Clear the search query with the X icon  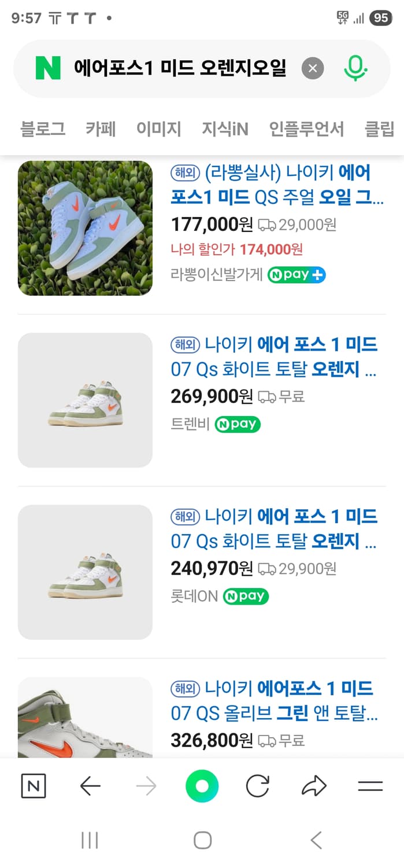coord(313,68)
